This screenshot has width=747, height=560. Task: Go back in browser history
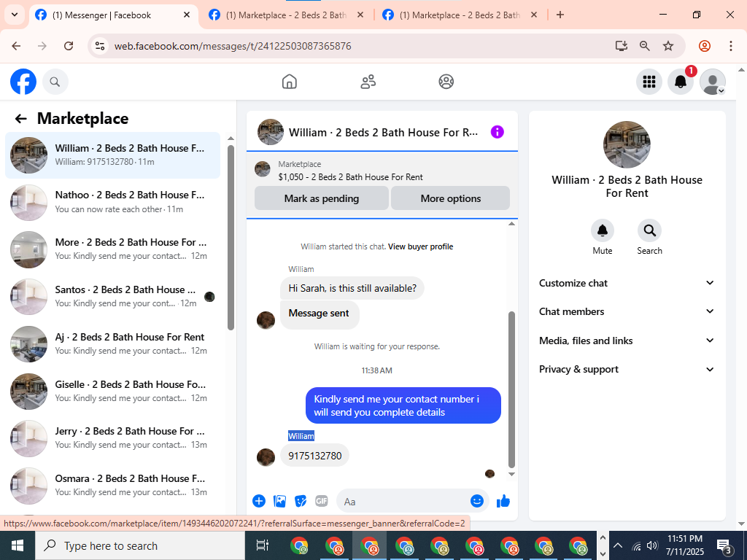click(16, 46)
